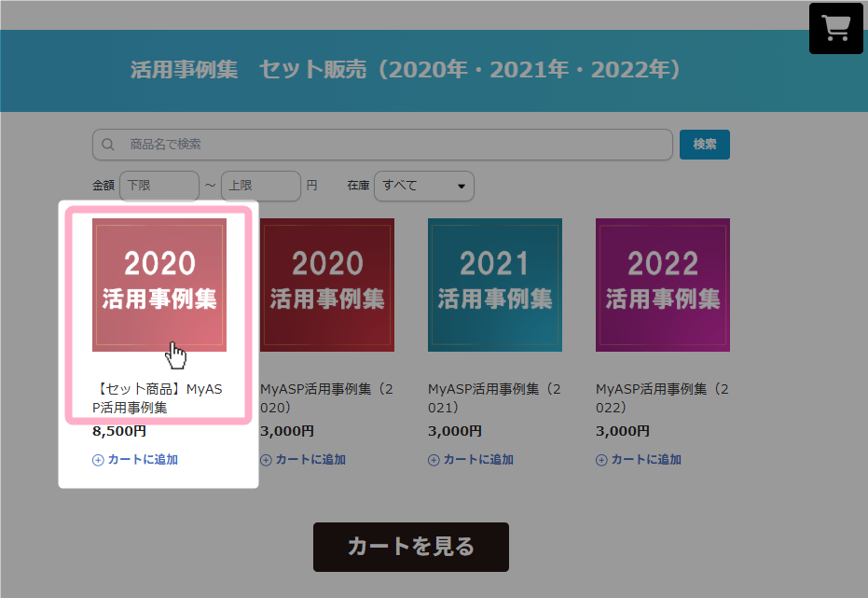Image resolution: width=868 pixels, height=598 pixels.
Task: Add the 8,500円 set product to cart
Action: tap(135, 460)
